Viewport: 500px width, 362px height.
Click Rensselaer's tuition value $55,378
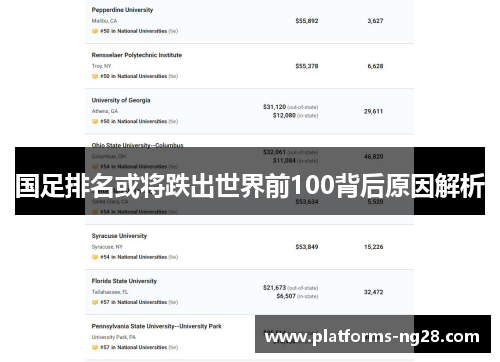click(x=307, y=66)
